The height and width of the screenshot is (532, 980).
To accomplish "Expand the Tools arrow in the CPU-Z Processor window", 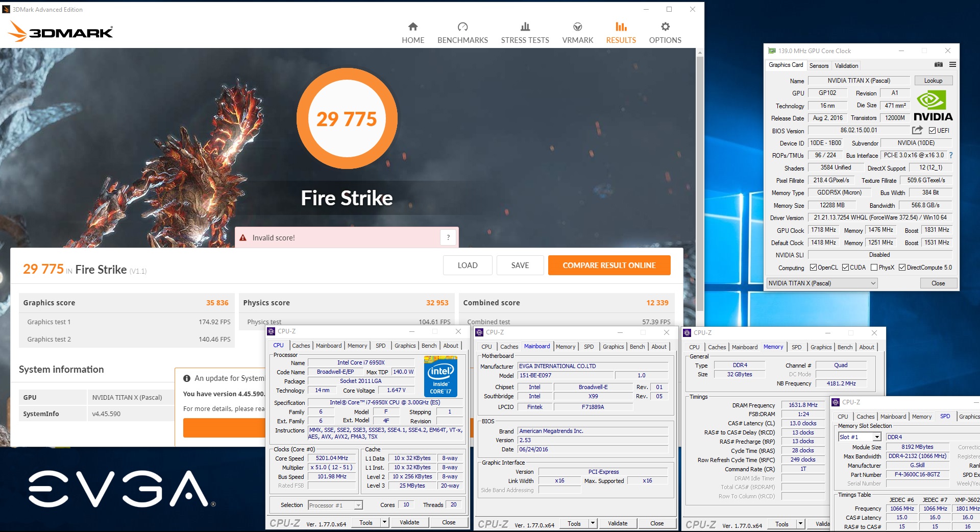I will coord(384,522).
